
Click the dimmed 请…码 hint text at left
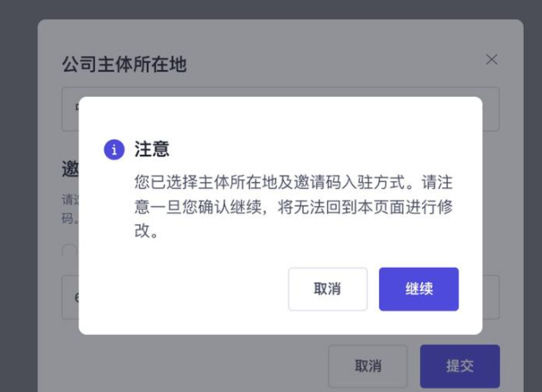pyautogui.click(x=70, y=209)
